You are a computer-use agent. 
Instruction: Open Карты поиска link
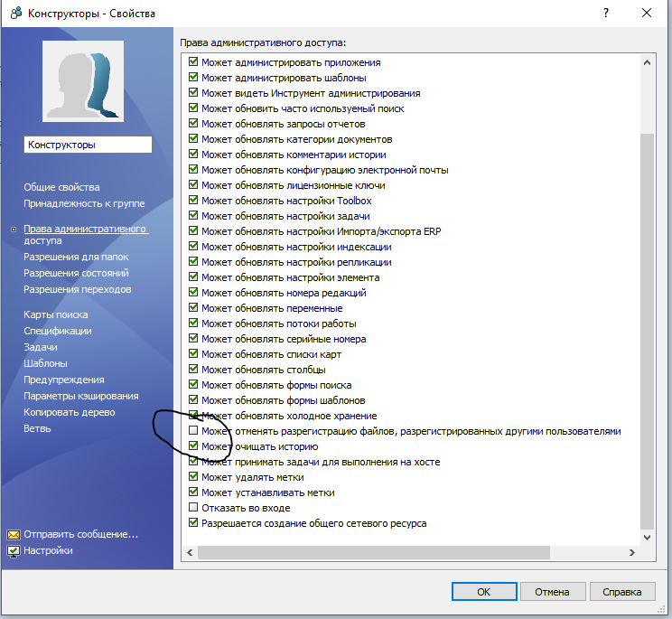[56, 314]
